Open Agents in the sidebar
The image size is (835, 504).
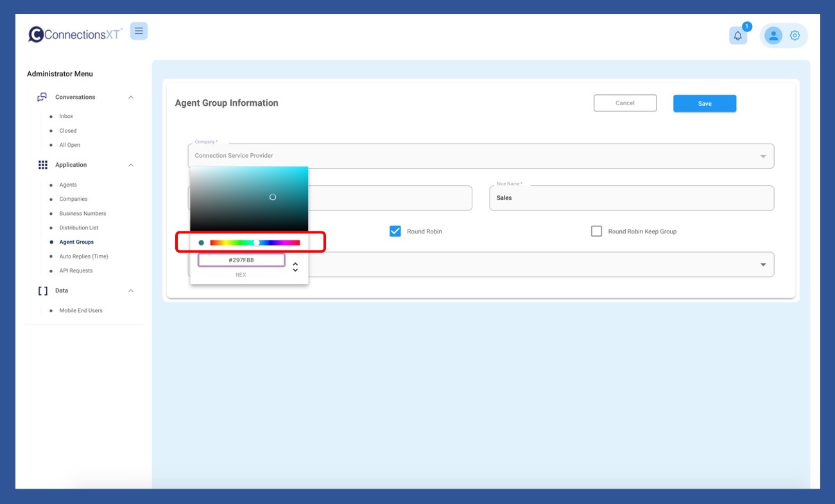tap(68, 185)
